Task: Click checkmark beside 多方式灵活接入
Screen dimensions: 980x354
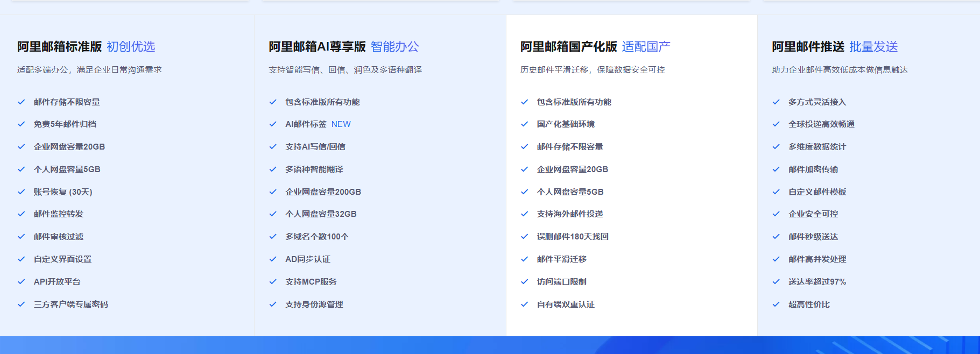Action: coord(776,102)
